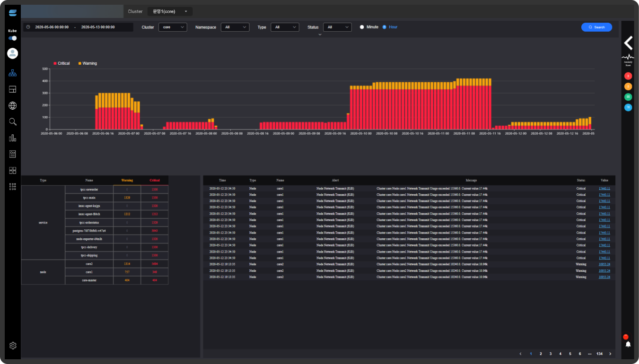This screenshot has width=639, height=364.
Task: Click the orange anomaly score circle
Action: point(628,87)
